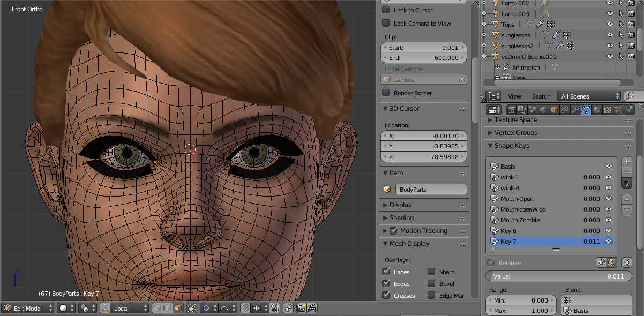Turn on Render Border checkbox
This screenshot has width=644, height=316.
pyautogui.click(x=386, y=93)
